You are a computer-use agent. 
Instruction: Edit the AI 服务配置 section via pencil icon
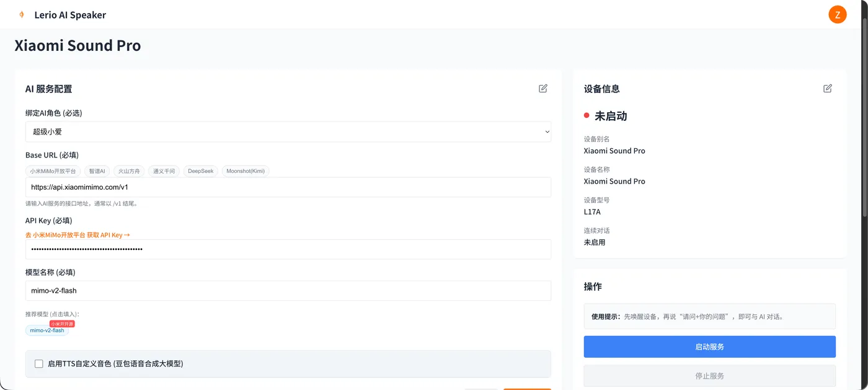(x=543, y=89)
